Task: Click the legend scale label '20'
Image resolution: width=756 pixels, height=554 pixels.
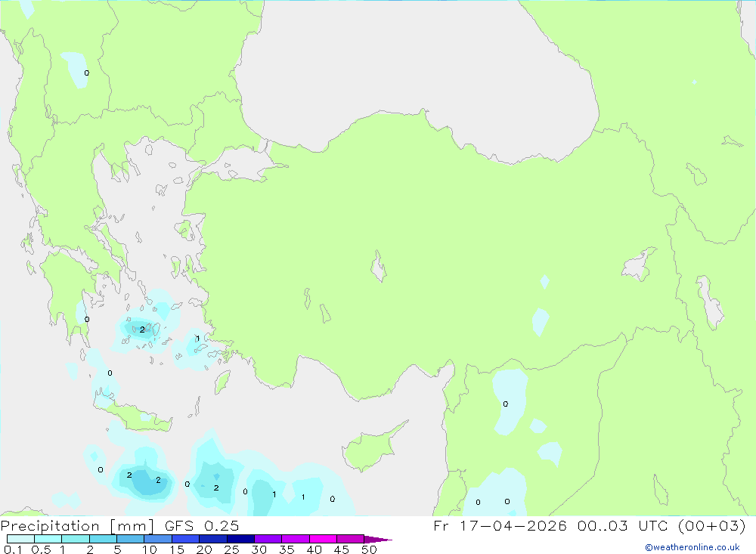Action: point(204,549)
